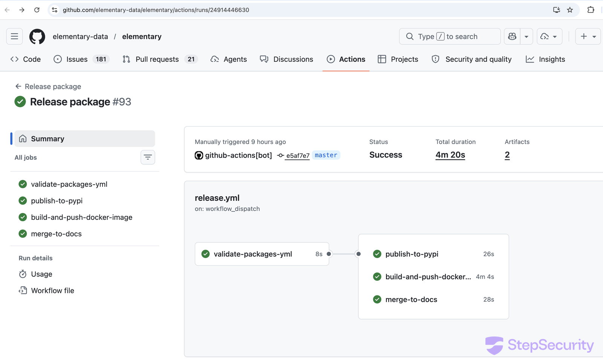Open the GitHub hamburger navigation menu
Viewport: 603px width, 364px height.
14,37
